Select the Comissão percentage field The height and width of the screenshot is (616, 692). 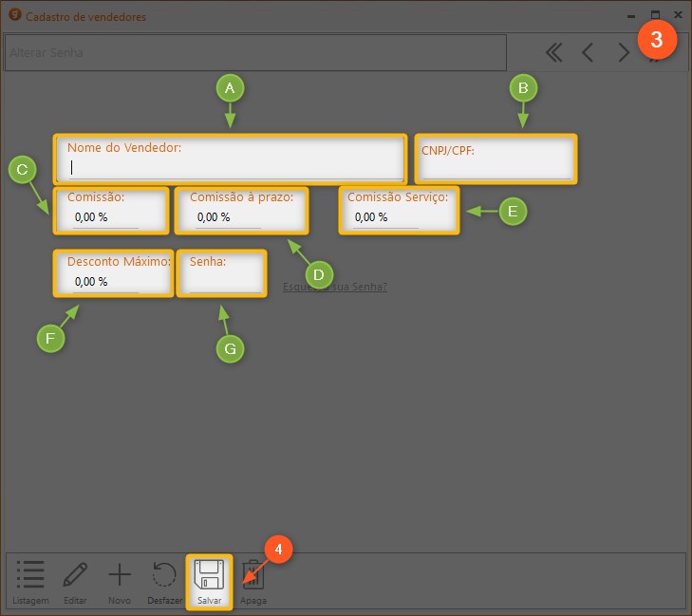(105, 217)
